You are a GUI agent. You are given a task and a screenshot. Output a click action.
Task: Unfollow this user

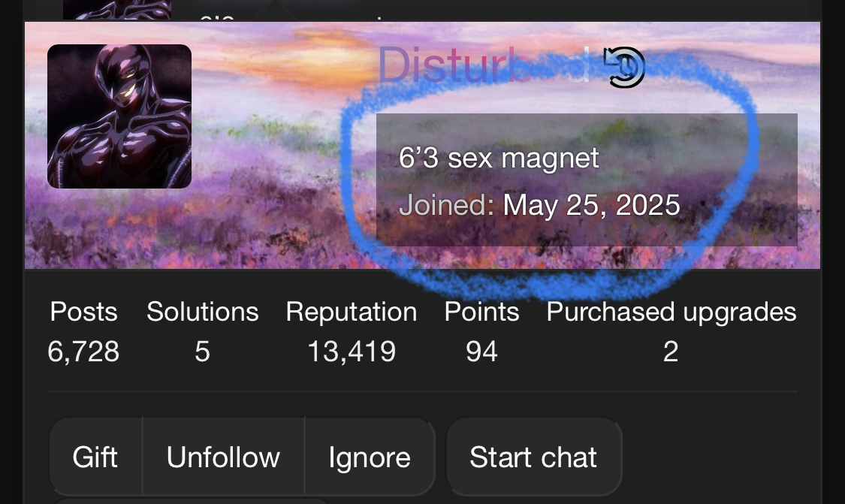223,457
